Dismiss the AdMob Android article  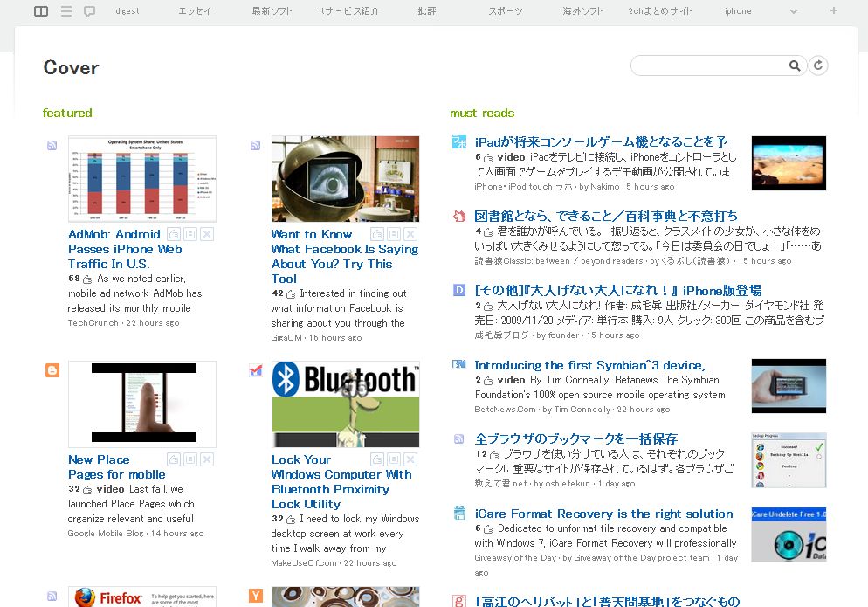(207, 234)
